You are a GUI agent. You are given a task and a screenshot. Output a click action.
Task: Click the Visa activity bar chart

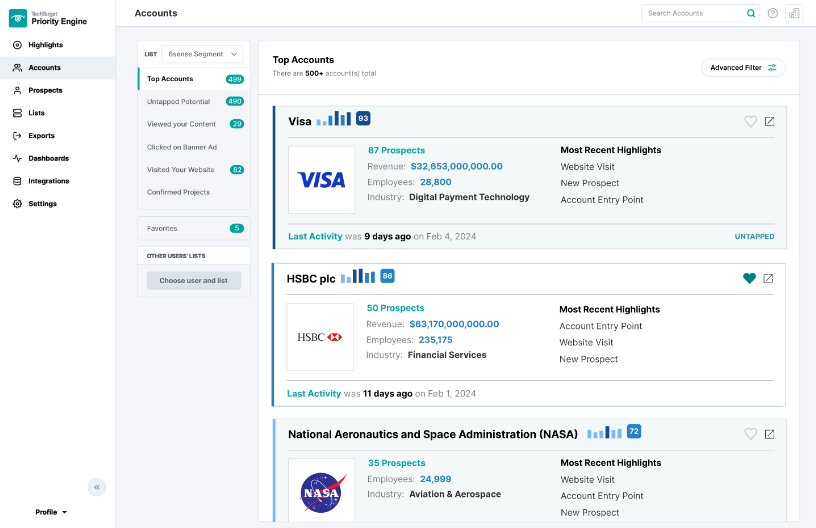(334, 119)
